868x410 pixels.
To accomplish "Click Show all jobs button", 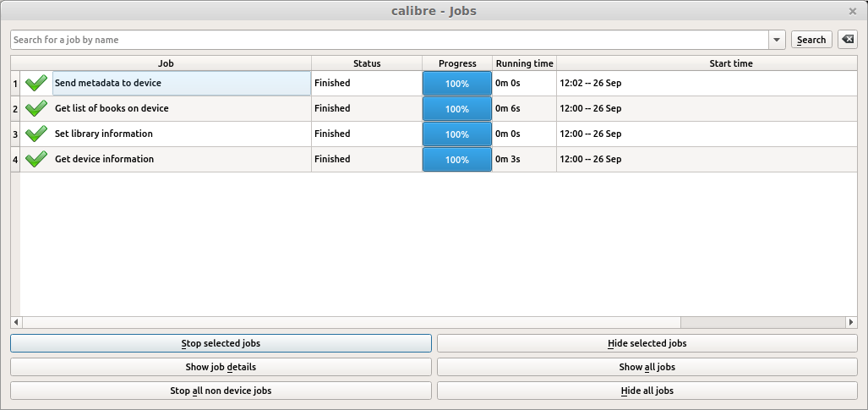I will 647,367.
